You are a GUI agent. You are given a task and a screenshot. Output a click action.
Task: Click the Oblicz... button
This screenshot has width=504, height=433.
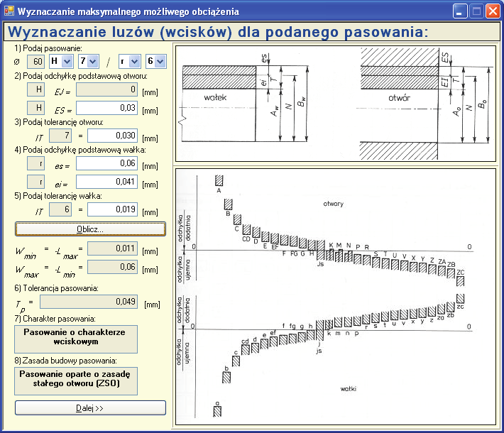tap(90, 229)
